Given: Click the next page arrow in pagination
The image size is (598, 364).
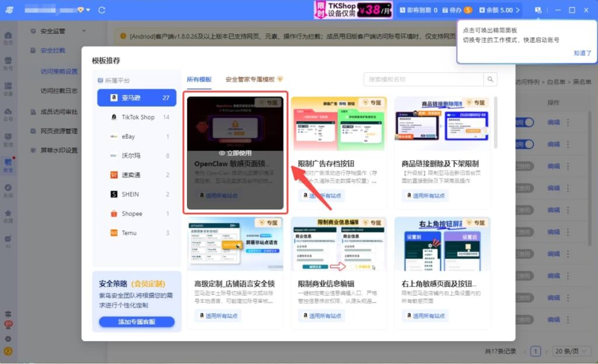Looking at the screenshot, I should pyautogui.click(x=546, y=351).
